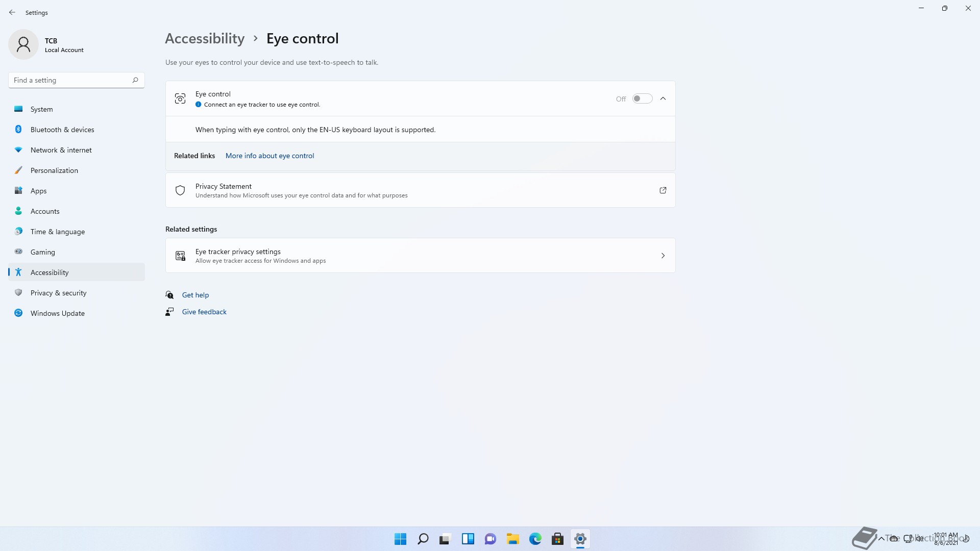Collapse the Eye control section chevron
980x551 pixels.
[663, 99]
